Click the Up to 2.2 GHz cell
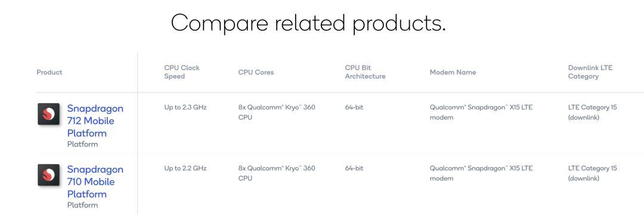The width and height of the screenshot is (644, 224). (x=185, y=168)
